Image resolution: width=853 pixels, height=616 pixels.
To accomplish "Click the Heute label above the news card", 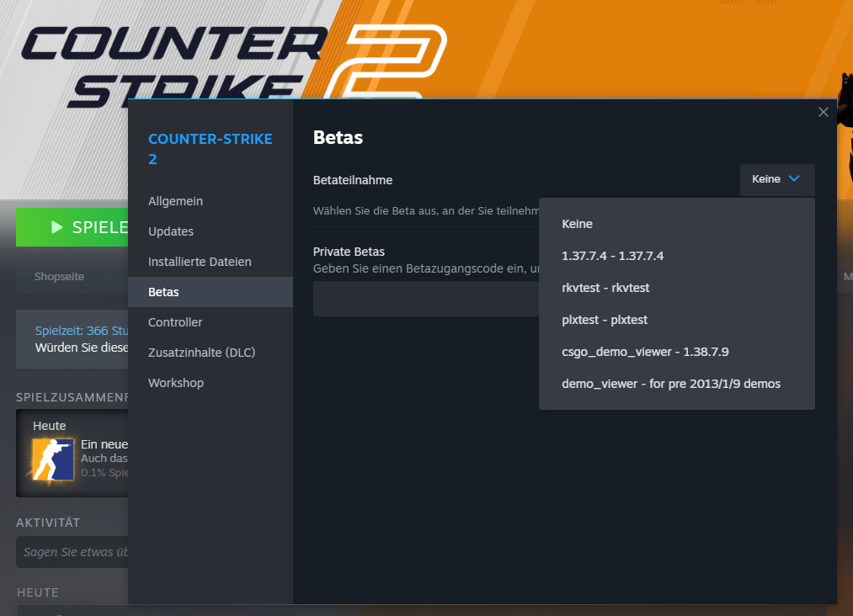I will click(49, 427).
